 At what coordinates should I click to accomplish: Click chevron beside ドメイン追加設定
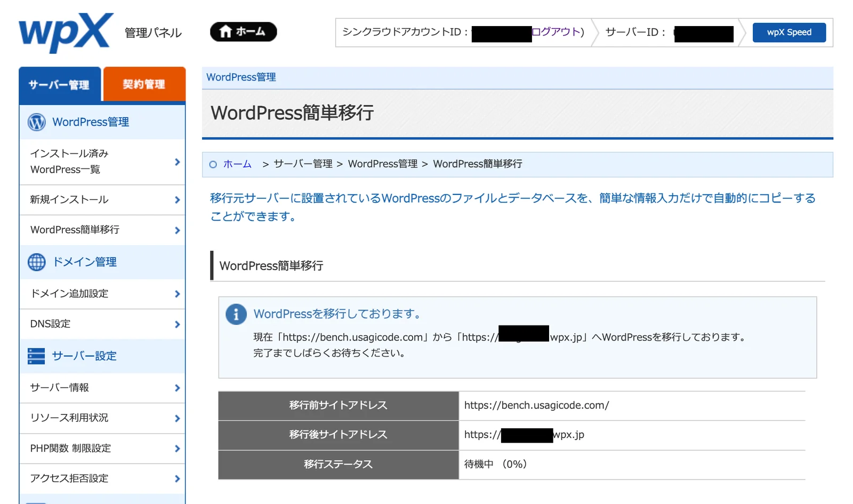point(178,294)
